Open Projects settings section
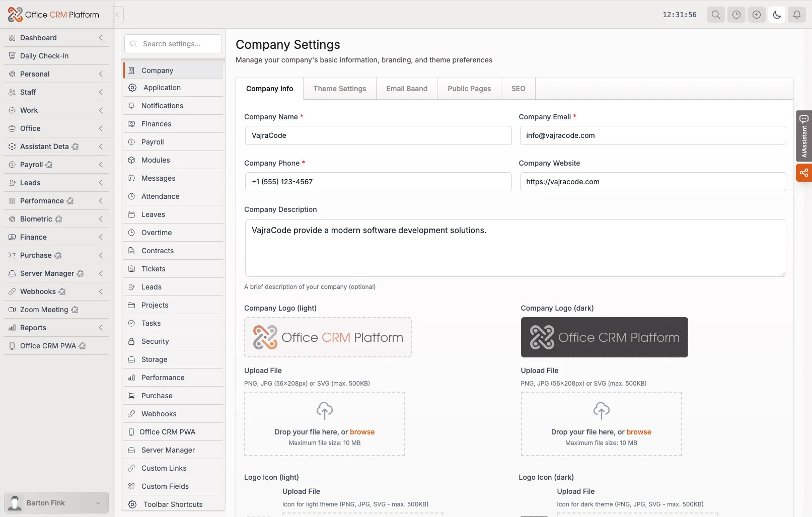 [173, 305]
